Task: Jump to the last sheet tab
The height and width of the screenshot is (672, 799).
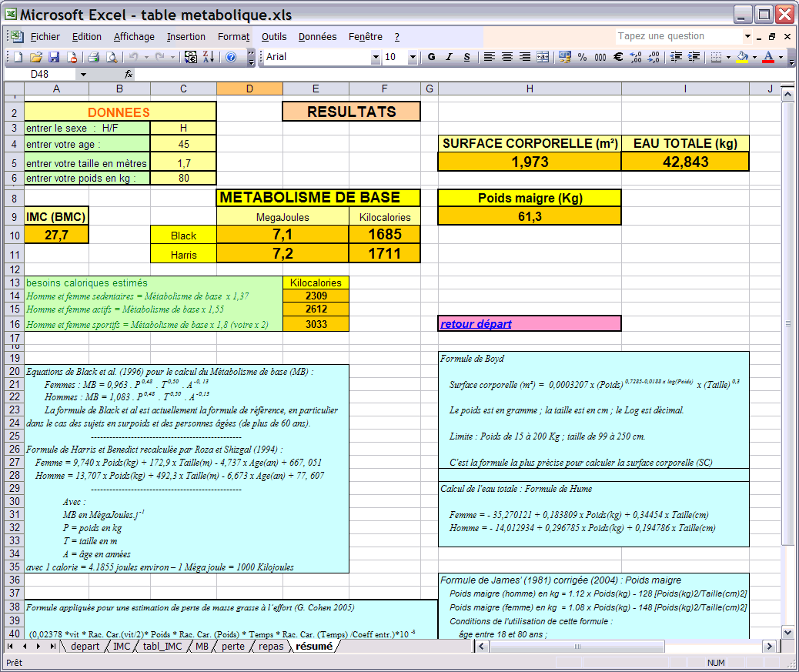Action: point(52,647)
